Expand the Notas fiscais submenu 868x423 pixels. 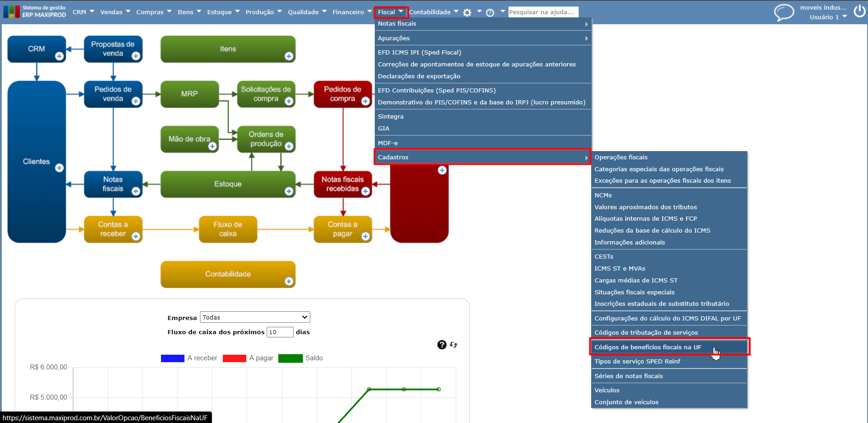[483, 24]
